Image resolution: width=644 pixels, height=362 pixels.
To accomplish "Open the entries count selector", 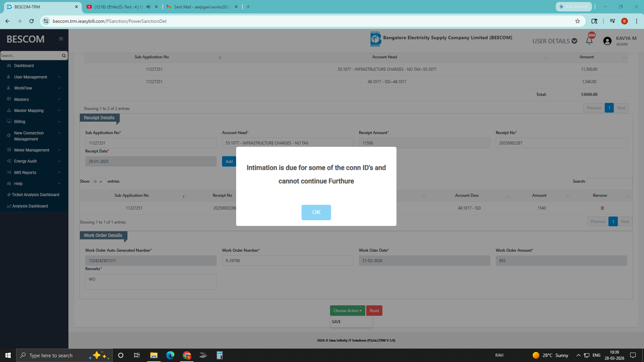I will pyautogui.click(x=98, y=181).
